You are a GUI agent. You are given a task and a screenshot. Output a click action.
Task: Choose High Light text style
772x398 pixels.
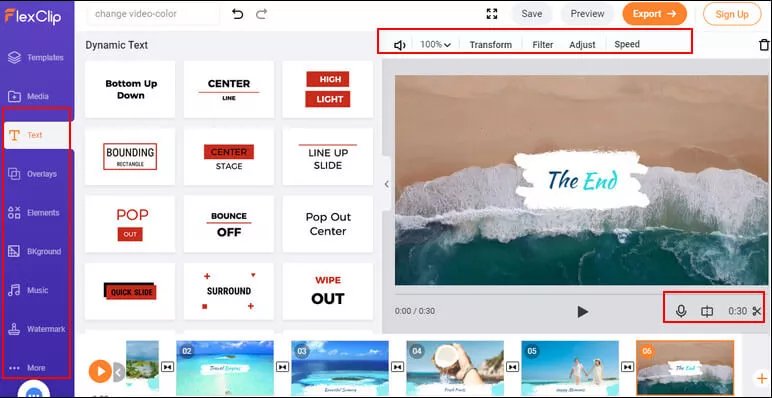point(328,89)
